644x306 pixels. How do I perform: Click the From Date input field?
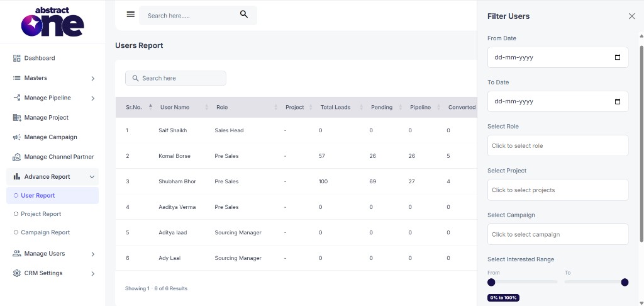tap(558, 57)
